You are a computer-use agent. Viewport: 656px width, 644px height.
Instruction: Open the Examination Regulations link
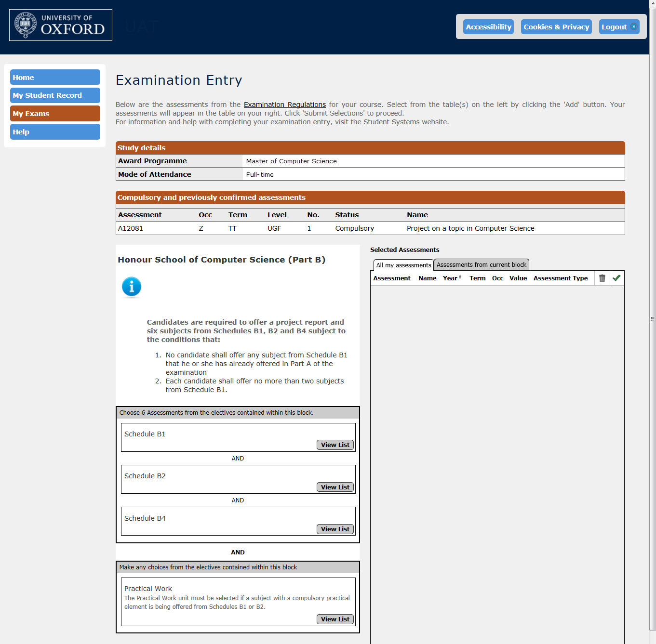pos(284,104)
